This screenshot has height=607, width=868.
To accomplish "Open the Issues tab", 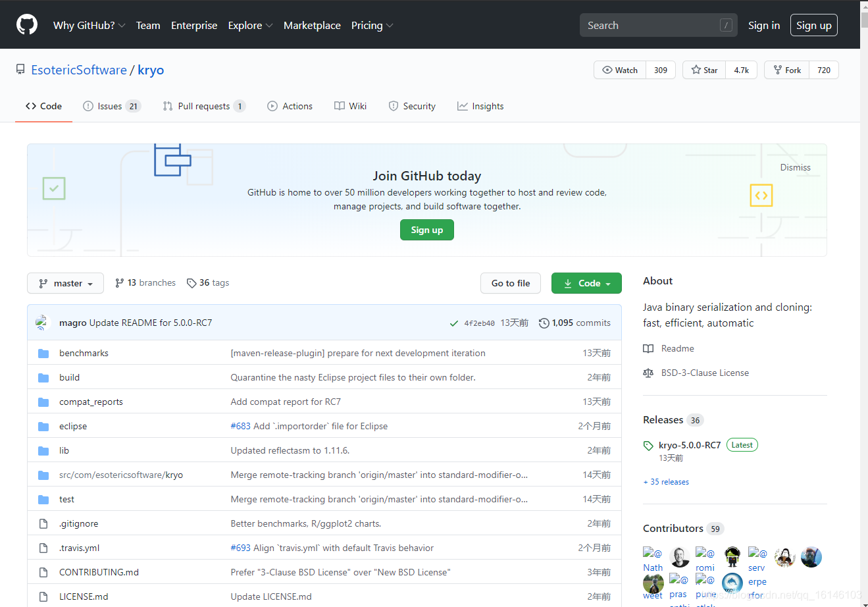I will pyautogui.click(x=112, y=106).
